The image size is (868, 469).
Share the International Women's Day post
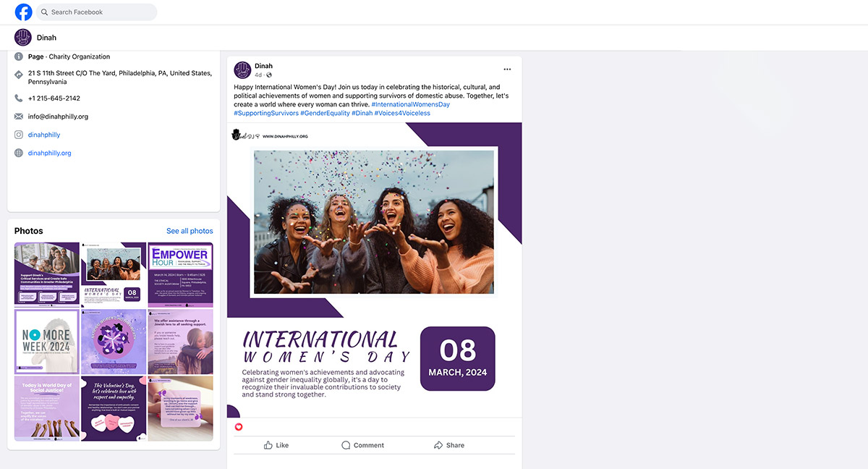tap(448, 445)
